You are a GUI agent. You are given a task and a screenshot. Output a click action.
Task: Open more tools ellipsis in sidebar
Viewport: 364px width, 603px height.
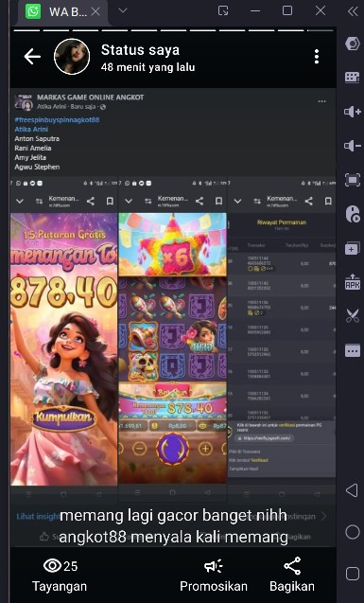coord(352,350)
